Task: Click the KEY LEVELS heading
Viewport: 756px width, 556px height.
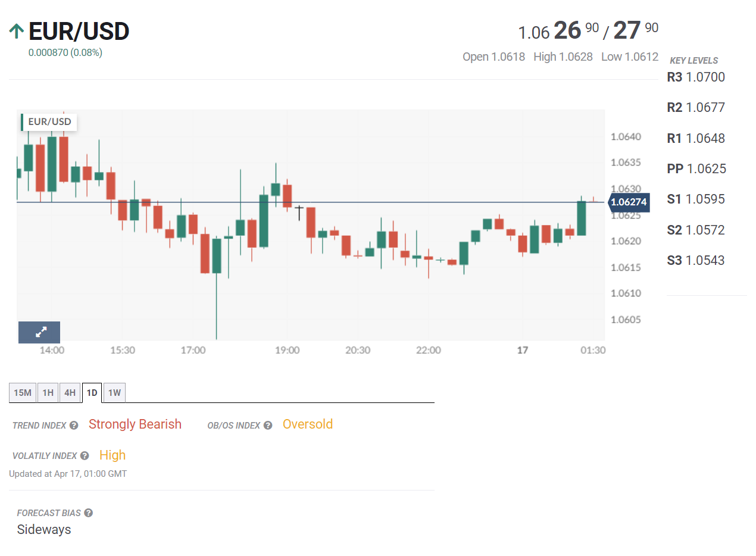Action: [x=694, y=61]
